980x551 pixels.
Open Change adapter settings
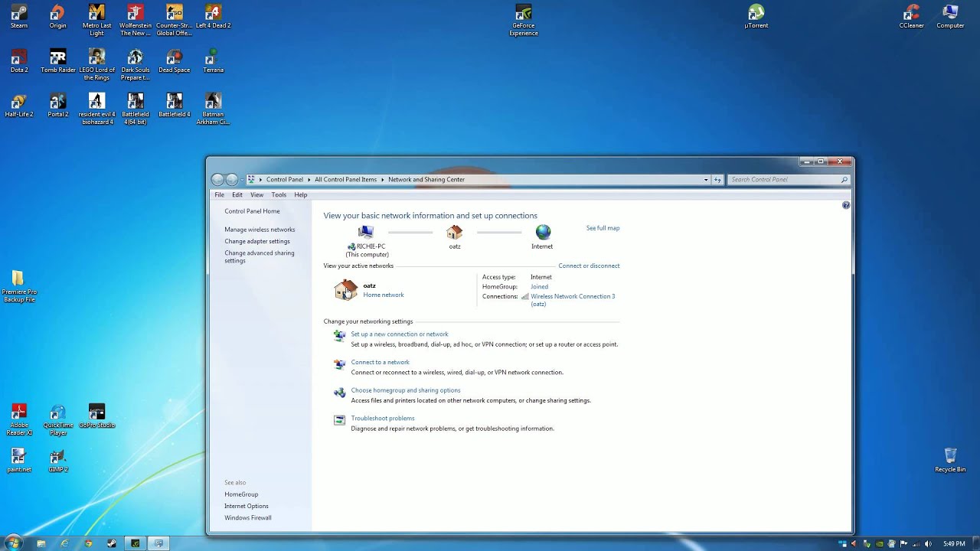coord(257,241)
